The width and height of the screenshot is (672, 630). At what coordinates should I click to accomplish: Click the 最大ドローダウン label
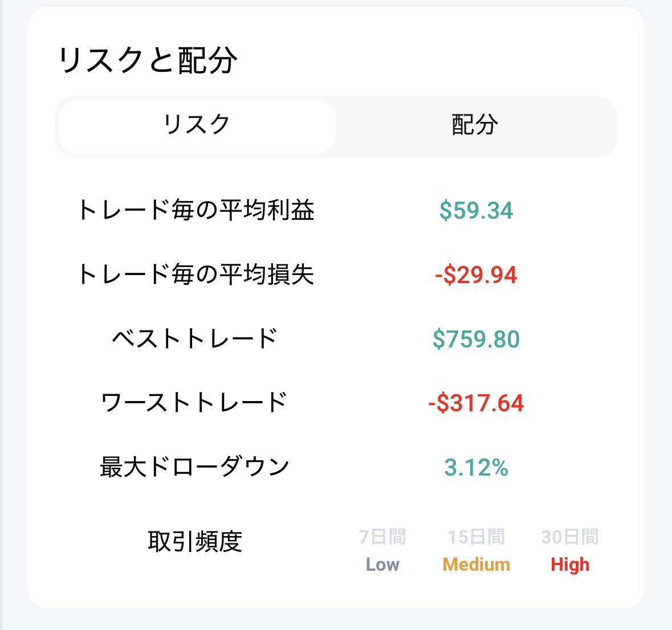tap(195, 467)
